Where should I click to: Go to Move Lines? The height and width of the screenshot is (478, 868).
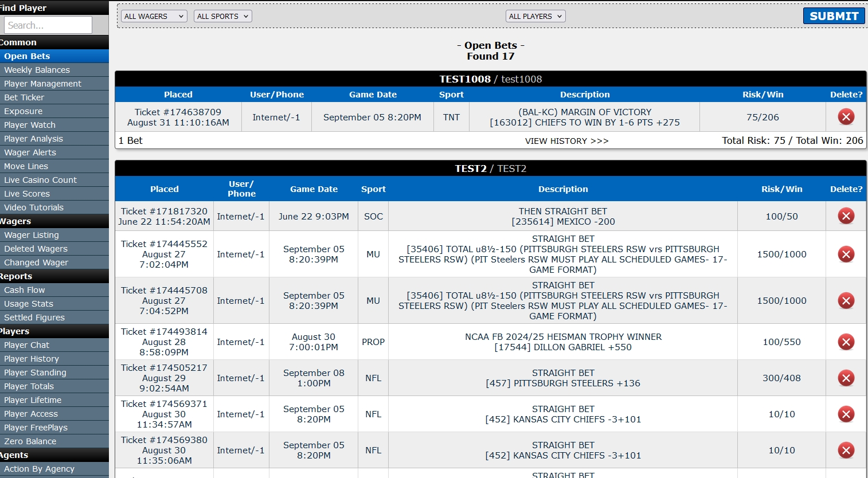pos(54,166)
